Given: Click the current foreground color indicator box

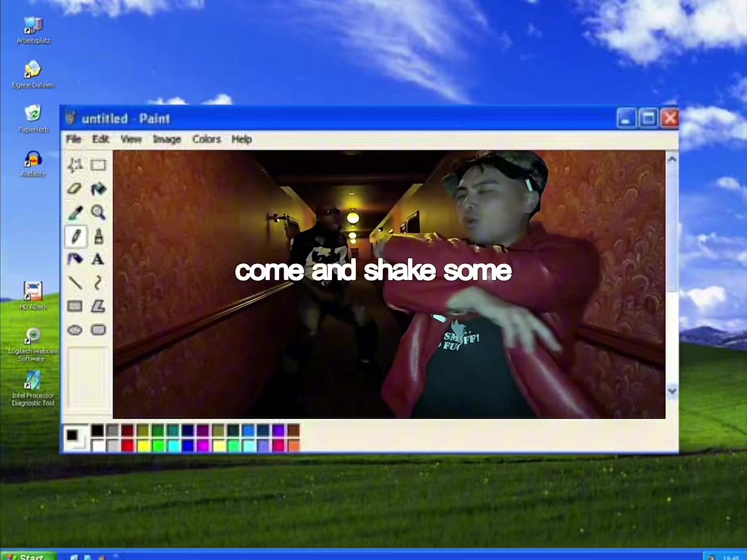Looking at the screenshot, I should 72,435.
